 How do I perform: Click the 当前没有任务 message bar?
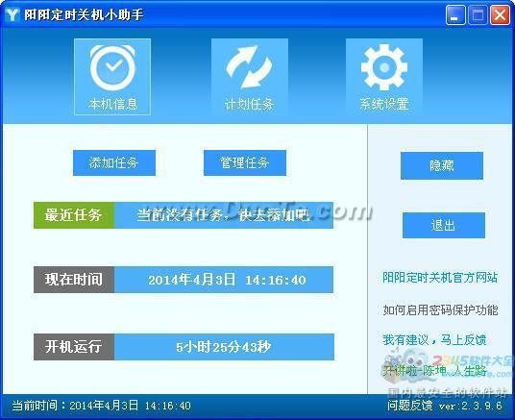(224, 215)
